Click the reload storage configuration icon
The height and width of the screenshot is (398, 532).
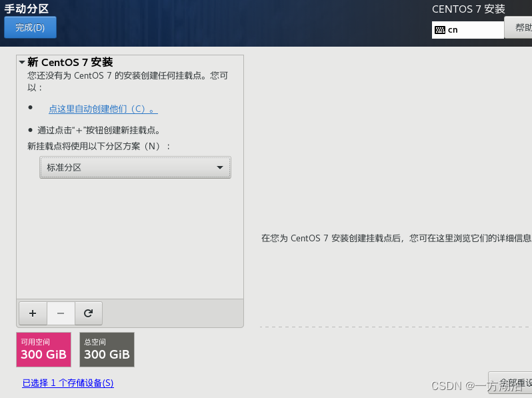88,313
